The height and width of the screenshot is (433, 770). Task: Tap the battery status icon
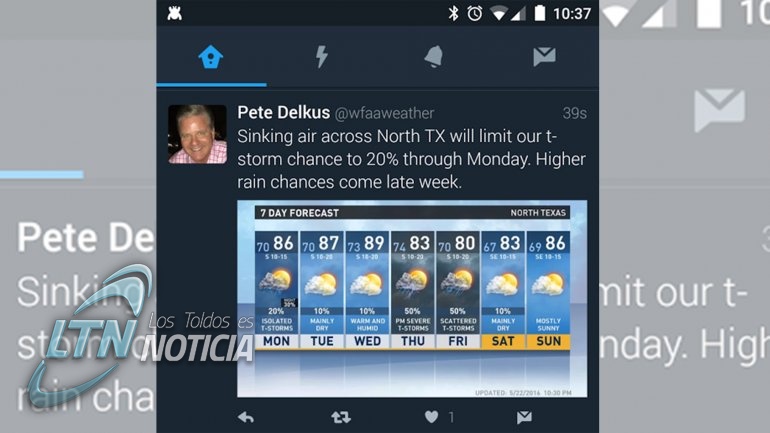(x=540, y=13)
